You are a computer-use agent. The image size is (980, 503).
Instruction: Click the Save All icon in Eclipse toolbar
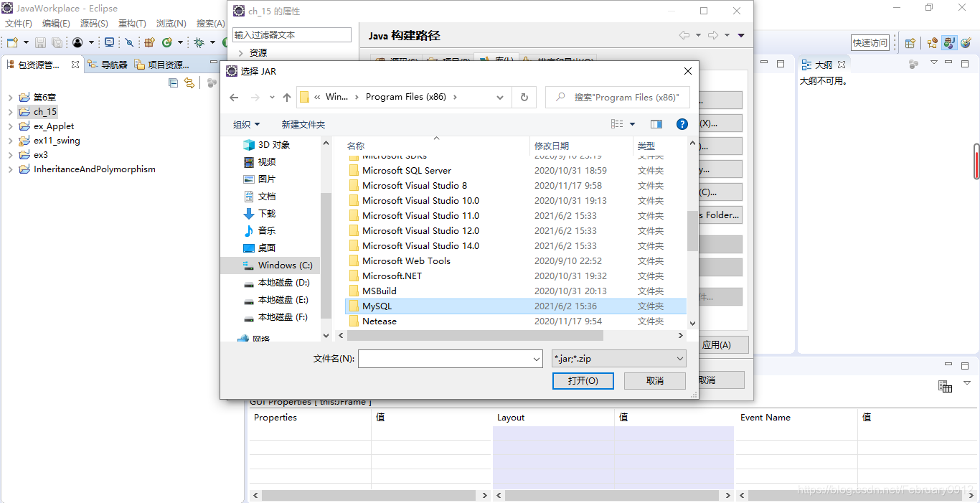57,43
